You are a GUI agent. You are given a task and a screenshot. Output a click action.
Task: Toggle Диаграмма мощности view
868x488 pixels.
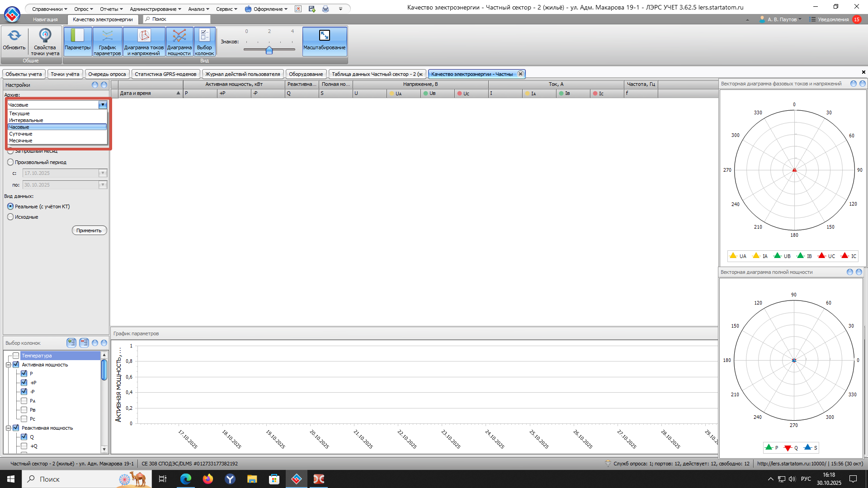click(x=179, y=41)
